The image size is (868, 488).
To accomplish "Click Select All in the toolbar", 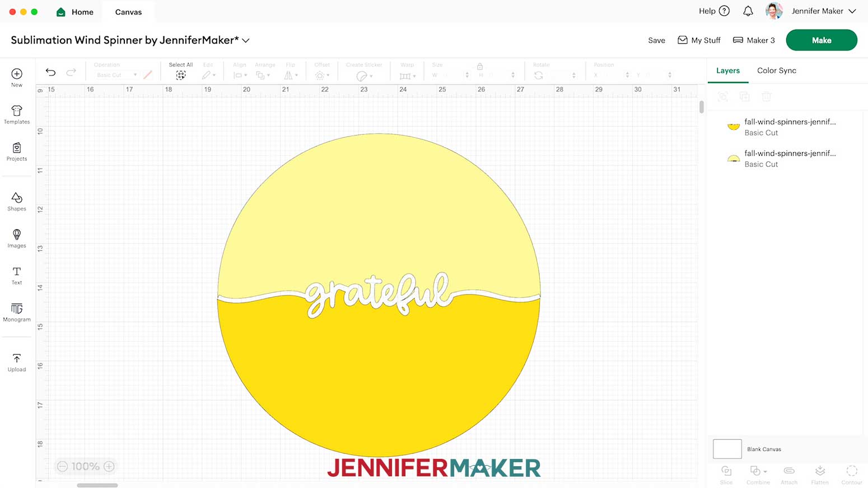I will click(180, 71).
